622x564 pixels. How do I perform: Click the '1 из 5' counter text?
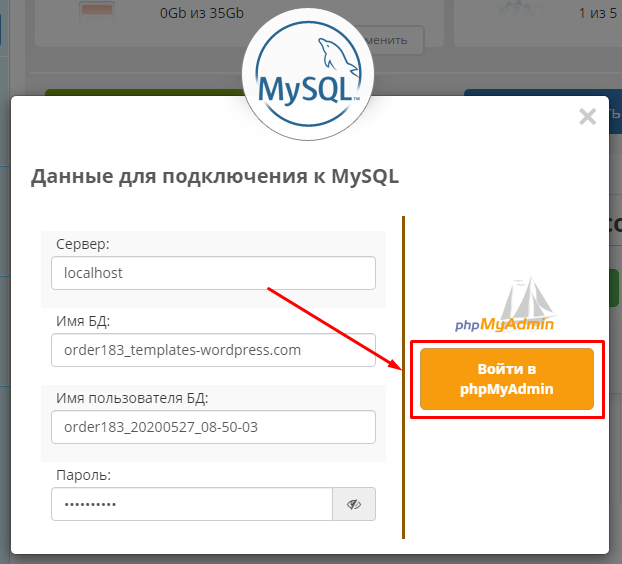click(599, 15)
